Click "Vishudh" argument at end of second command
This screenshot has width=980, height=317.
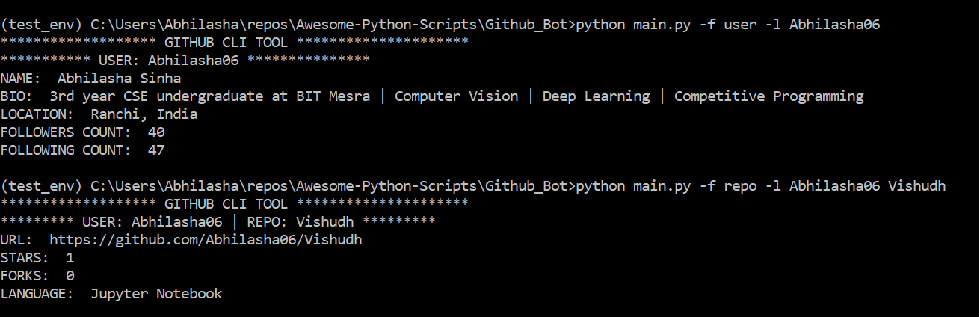[x=916, y=186]
